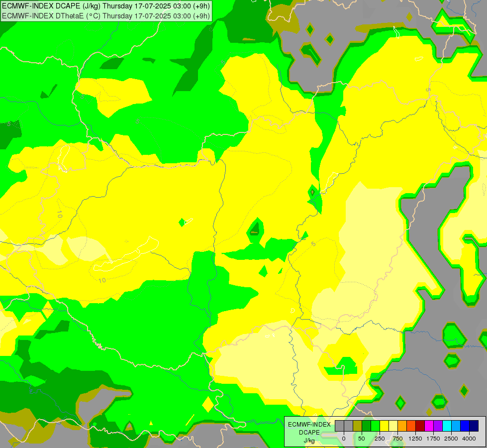Click the olive legend color swatch

tap(358, 426)
